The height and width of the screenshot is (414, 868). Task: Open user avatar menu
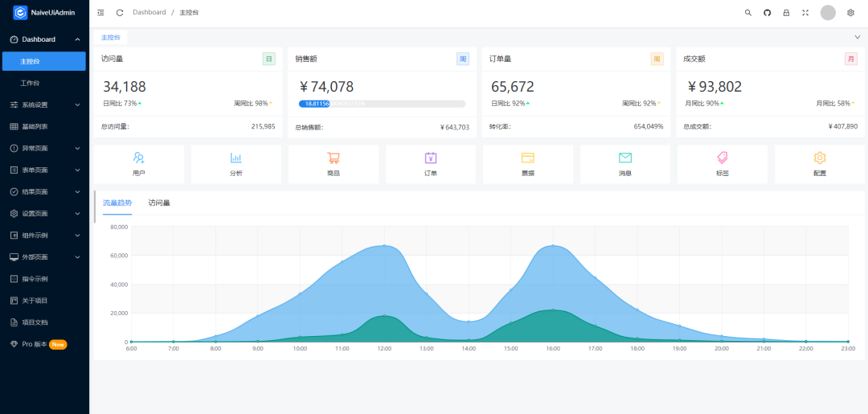(828, 13)
